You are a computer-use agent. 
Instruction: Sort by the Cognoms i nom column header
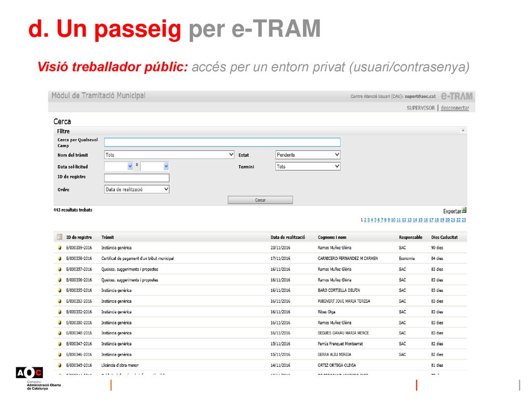point(332,237)
